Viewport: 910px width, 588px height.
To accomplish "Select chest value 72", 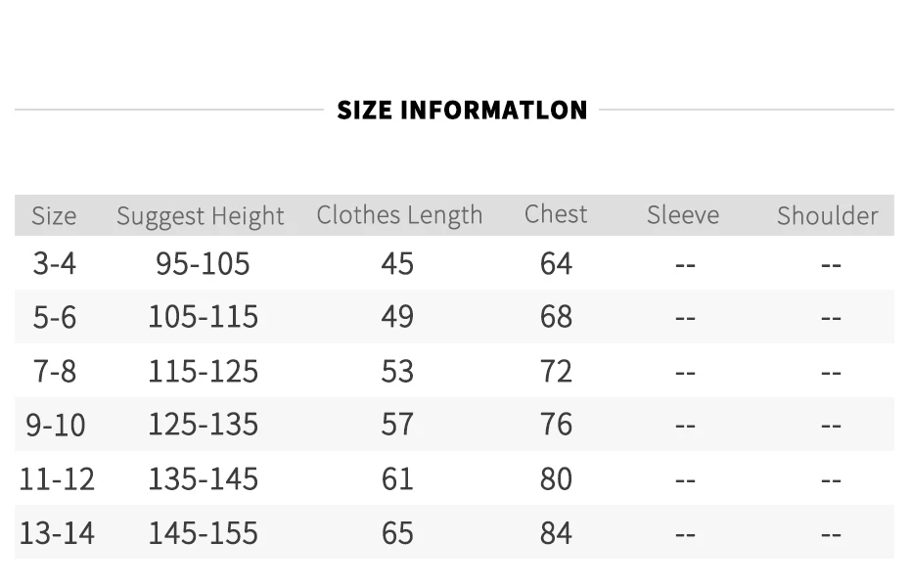I will [x=556, y=371].
